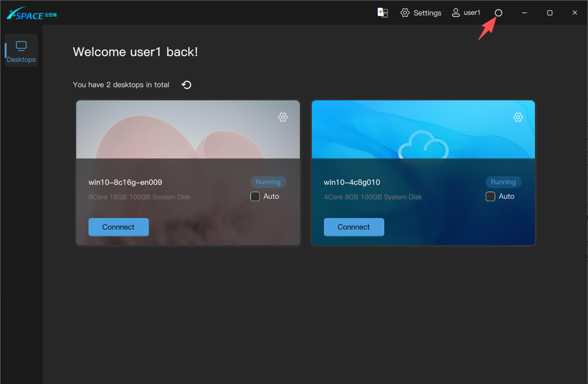588x384 pixels.
Task: Toggle the light/dark theme sun icon
Action: (499, 13)
